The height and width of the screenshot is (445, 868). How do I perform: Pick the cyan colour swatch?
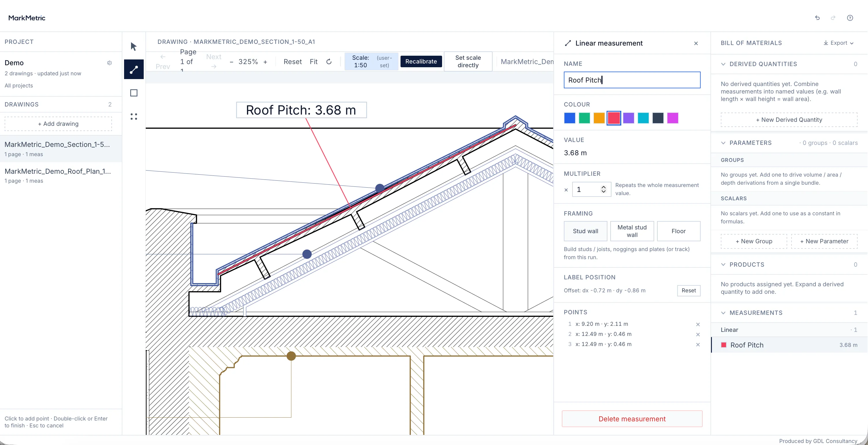pyautogui.click(x=643, y=118)
